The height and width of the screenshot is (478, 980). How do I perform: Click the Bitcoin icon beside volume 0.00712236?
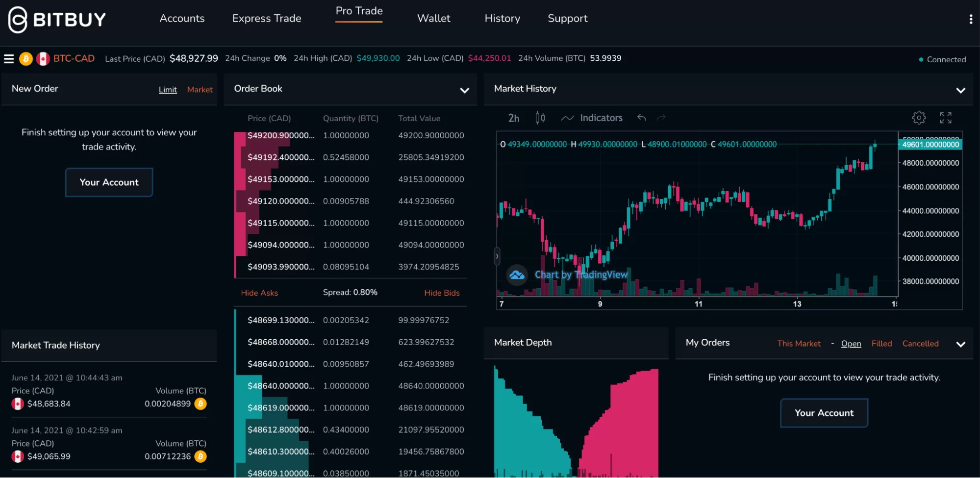point(201,456)
